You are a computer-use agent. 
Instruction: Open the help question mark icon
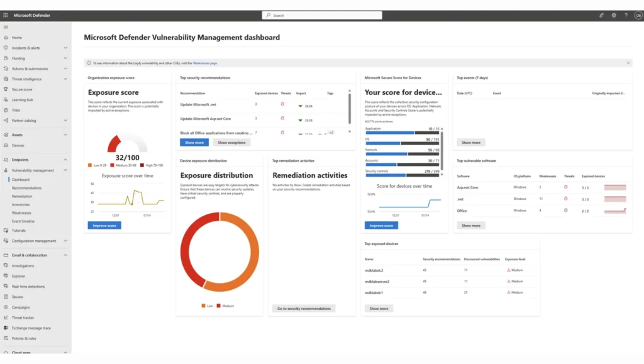click(x=626, y=15)
